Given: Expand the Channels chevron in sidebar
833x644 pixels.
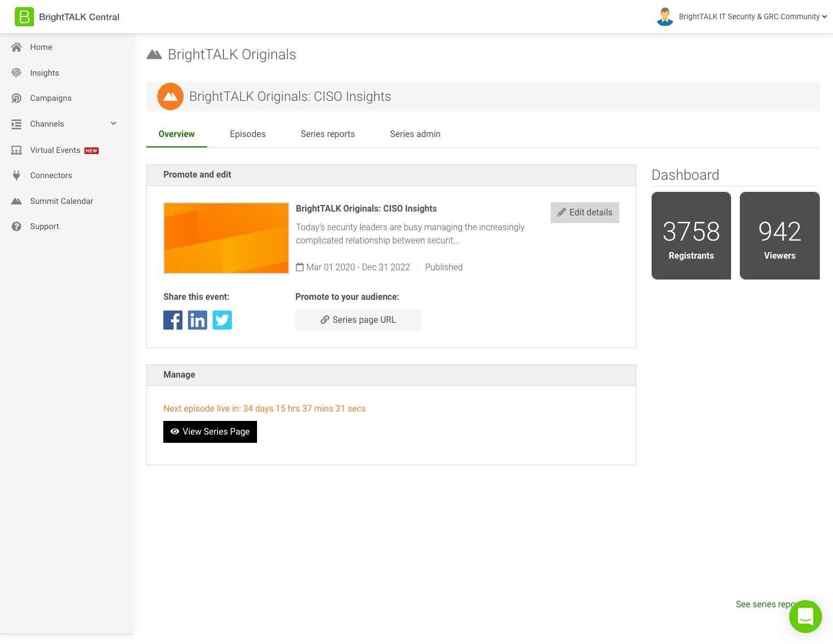Looking at the screenshot, I should [113, 123].
